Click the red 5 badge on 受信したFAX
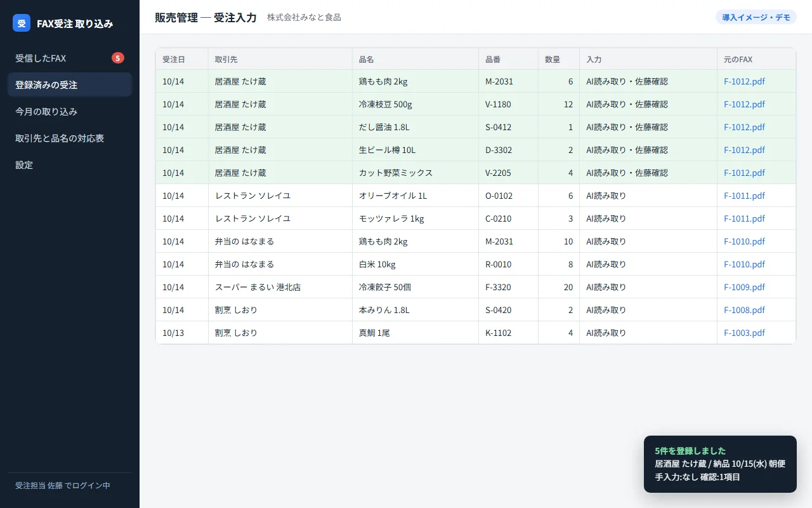Image resolution: width=812 pixels, height=508 pixels. click(118, 58)
